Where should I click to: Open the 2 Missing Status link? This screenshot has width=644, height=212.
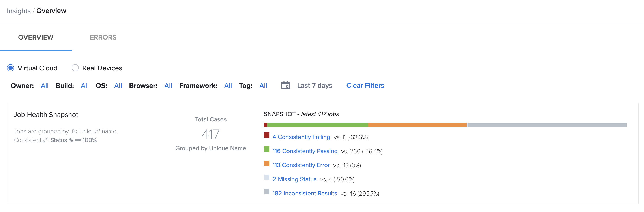[x=294, y=179]
